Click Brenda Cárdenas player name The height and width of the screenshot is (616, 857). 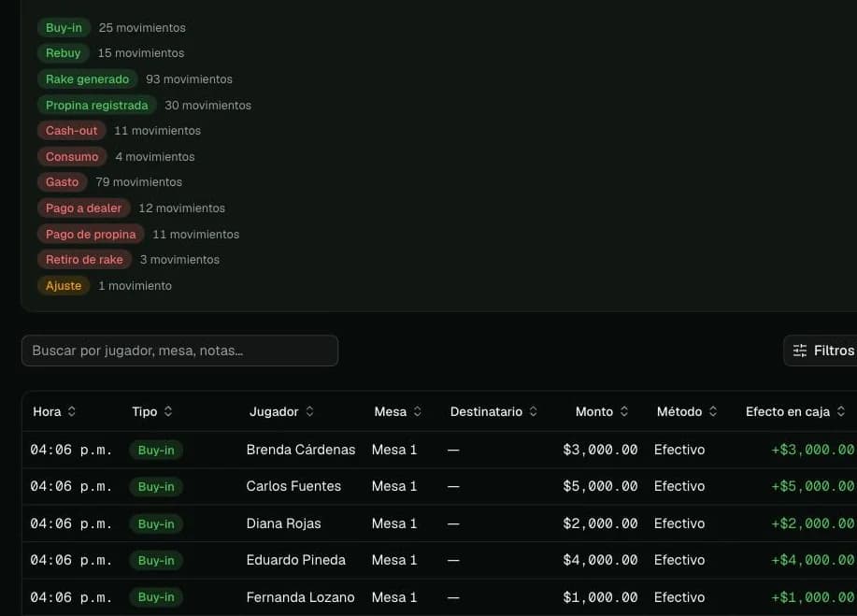click(x=301, y=450)
